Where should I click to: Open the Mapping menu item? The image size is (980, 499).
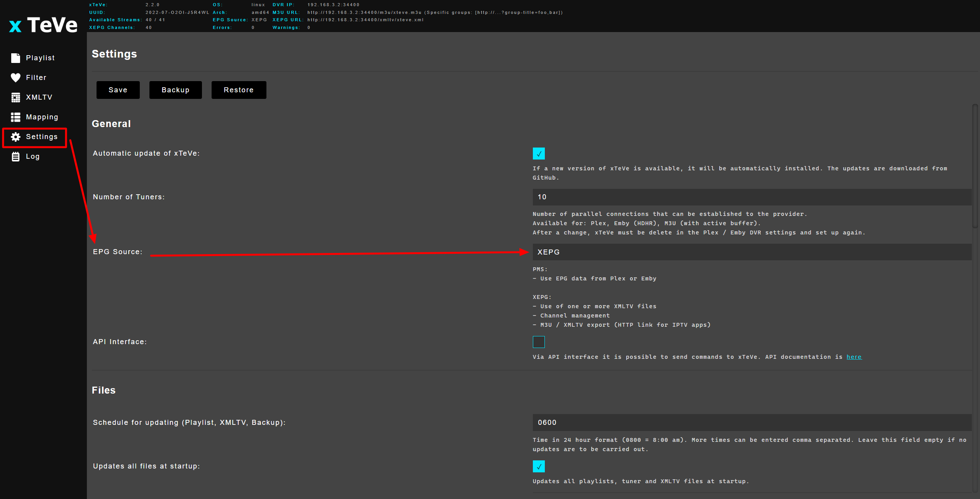[42, 117]
